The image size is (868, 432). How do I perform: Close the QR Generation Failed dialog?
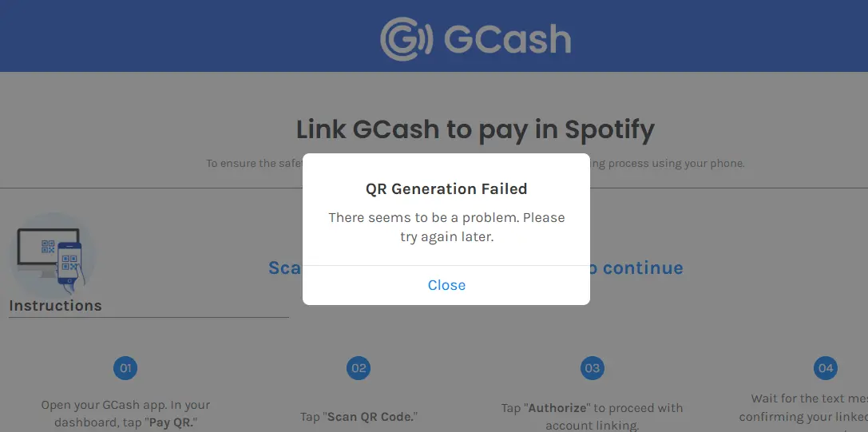tap(446, 285)
